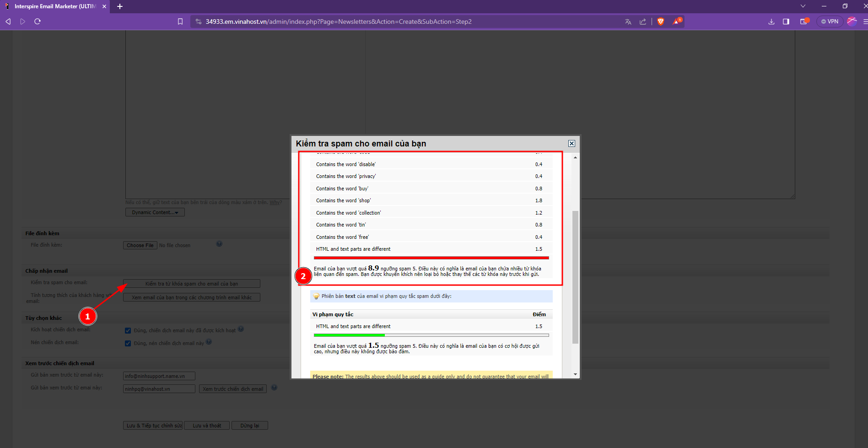868x448 pixels.
Task: Expand the Dynamic Content dropdown
Action: [155, 212]
